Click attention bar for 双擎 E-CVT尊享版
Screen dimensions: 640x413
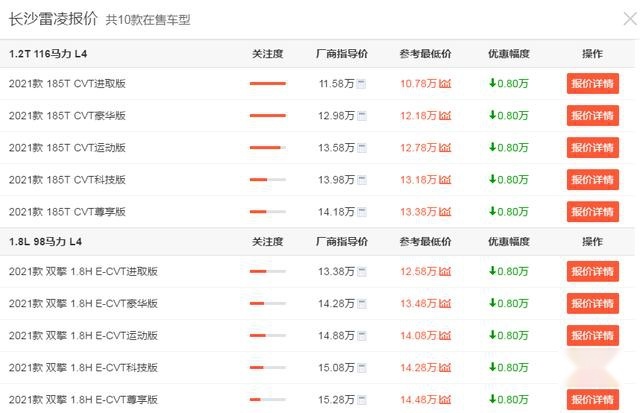coord(268,400)
